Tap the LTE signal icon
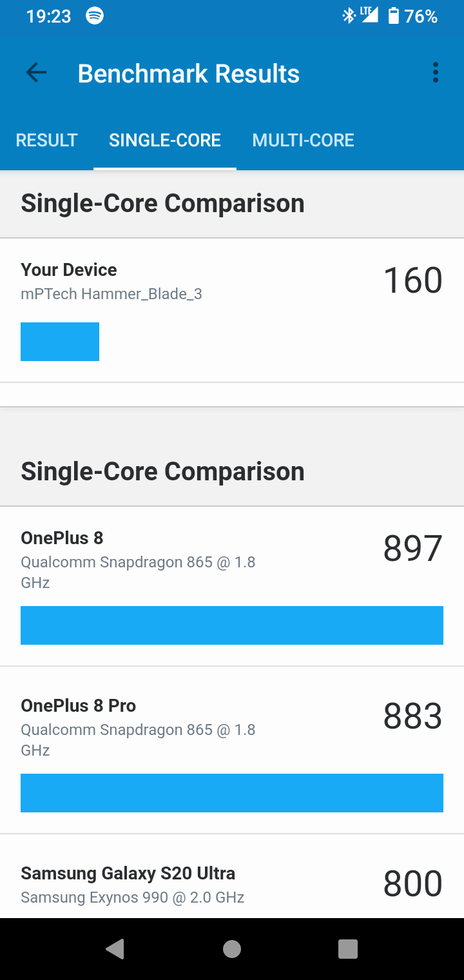464x980 pixels. pyautogui.click(x=369, y=15)
